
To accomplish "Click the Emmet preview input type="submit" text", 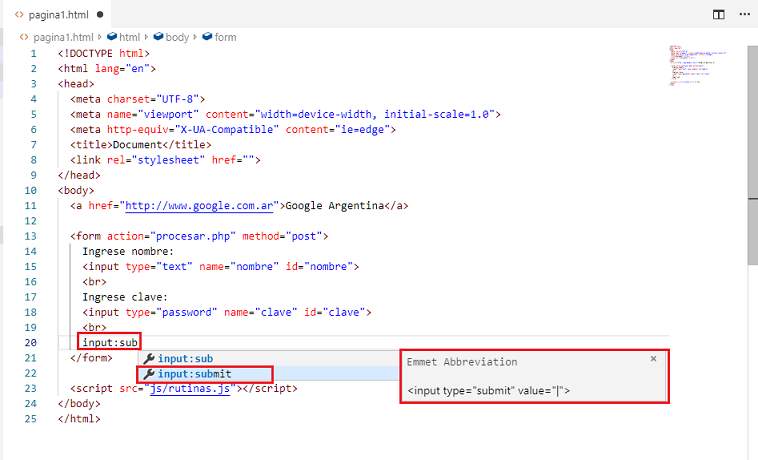I will click(x=489, y=390).
